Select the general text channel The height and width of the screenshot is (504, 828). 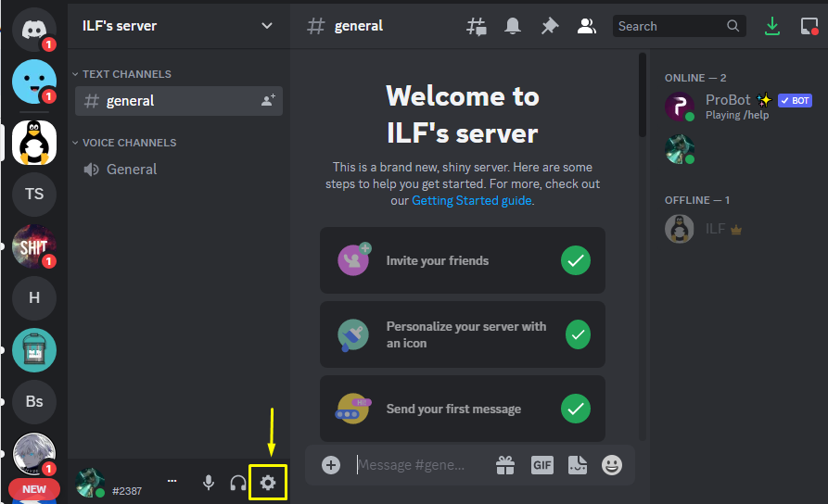coord(178,101)
